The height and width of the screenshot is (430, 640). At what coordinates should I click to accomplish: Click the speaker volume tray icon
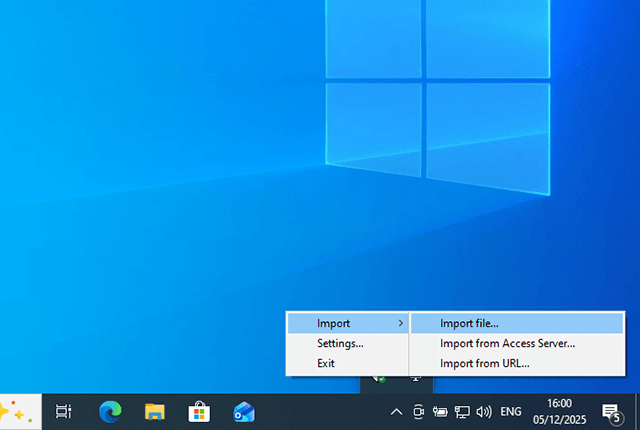tap(484, 411)
